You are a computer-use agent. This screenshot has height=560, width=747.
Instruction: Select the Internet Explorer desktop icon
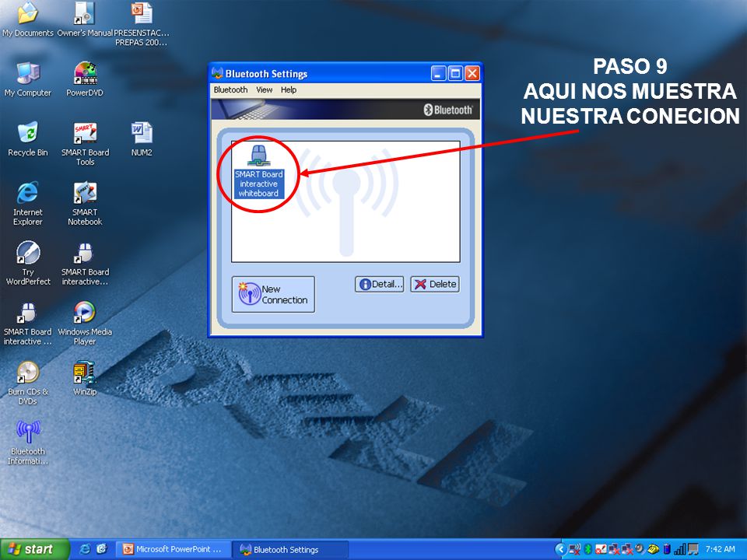coord(28,203)
